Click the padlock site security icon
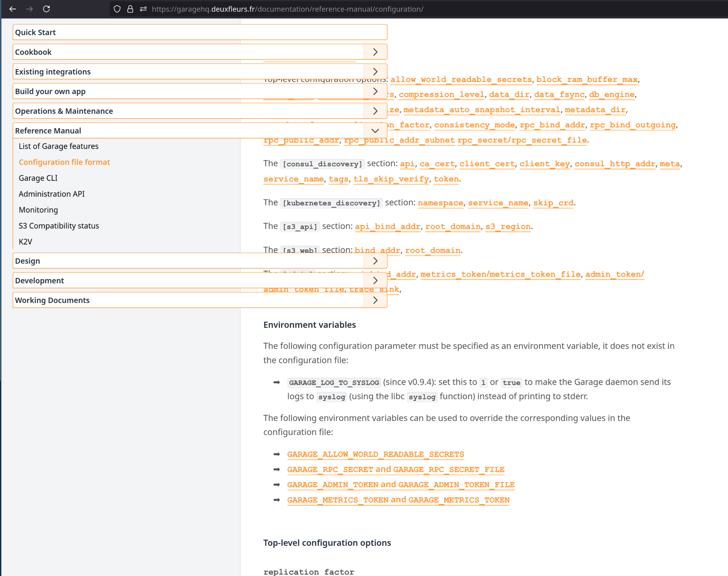 (x=130, y=9)
